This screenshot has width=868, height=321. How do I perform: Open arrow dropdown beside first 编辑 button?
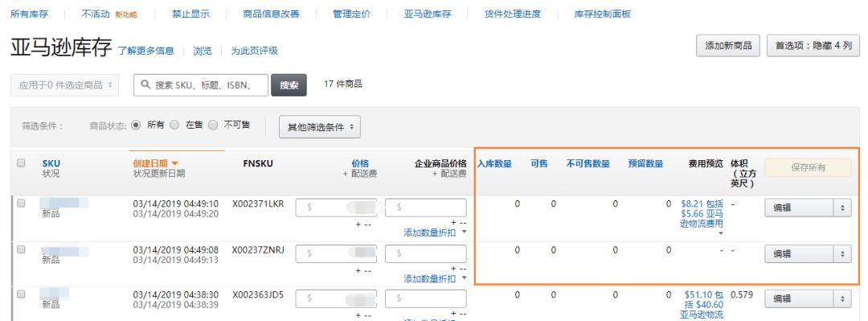coord(842,208)
